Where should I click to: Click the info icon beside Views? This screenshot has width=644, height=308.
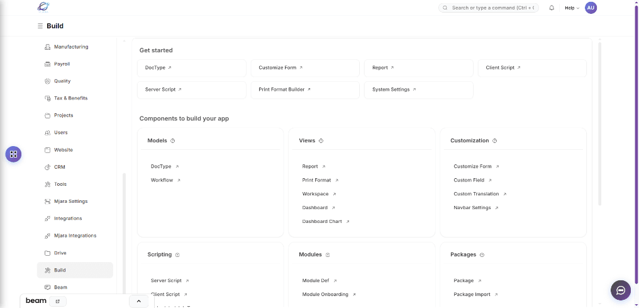tap(321, 141)
